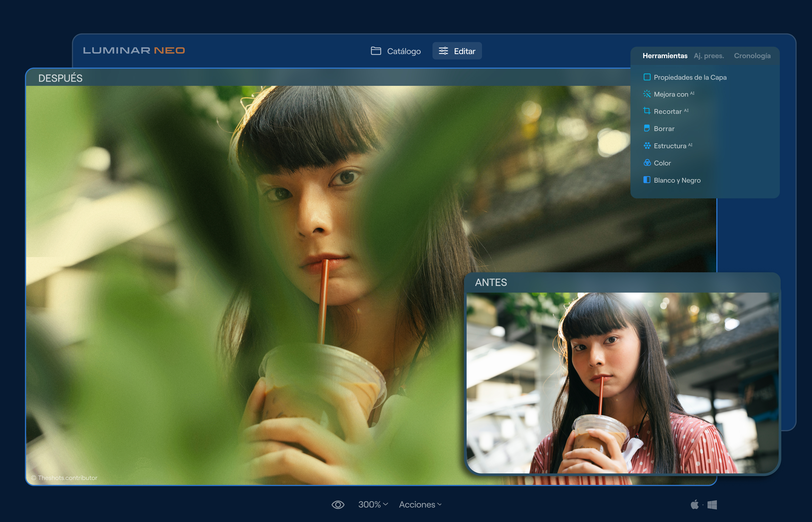
Task: Click the ANTES preview thumbnail image
Action: tap(623, 383)
